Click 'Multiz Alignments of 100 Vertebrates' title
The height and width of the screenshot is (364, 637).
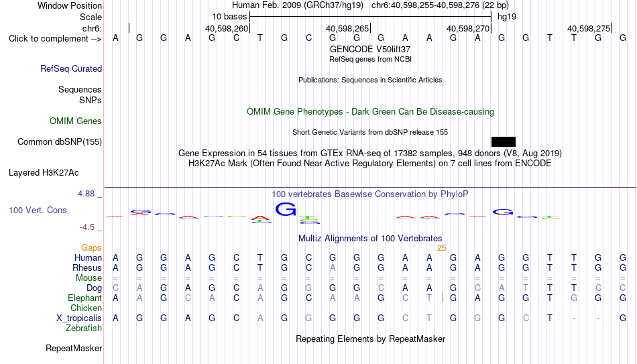tap(370, 239)
